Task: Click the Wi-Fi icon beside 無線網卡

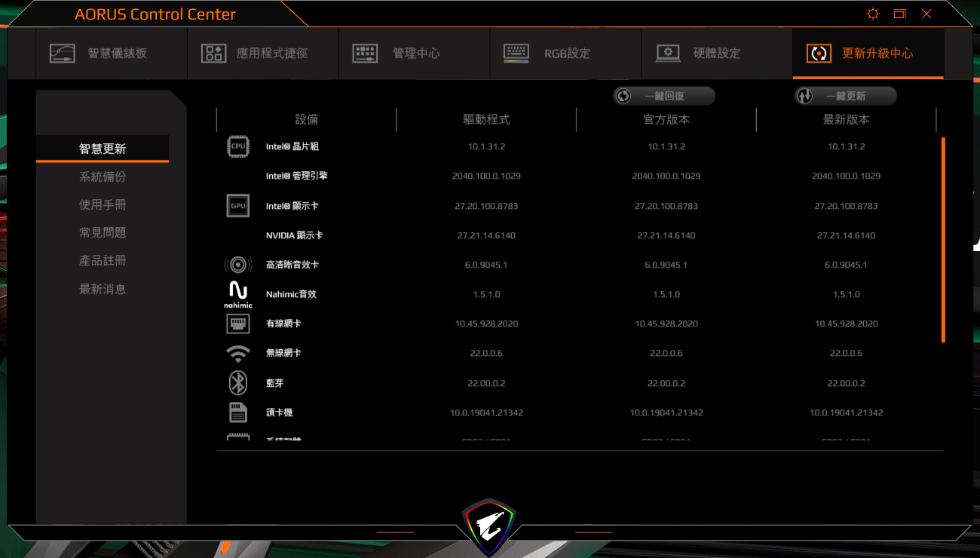Action: (x=238, y=354)
